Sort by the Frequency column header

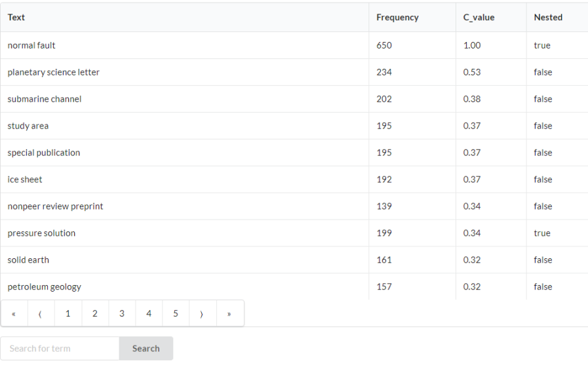click(x=397, y=18)
